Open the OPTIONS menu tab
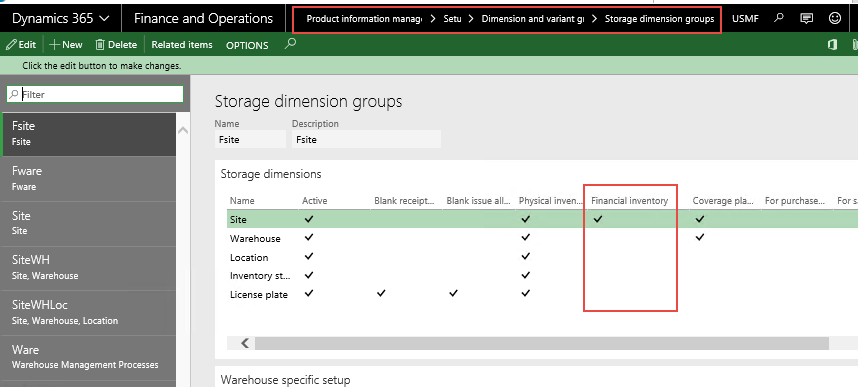 point(247,45)
